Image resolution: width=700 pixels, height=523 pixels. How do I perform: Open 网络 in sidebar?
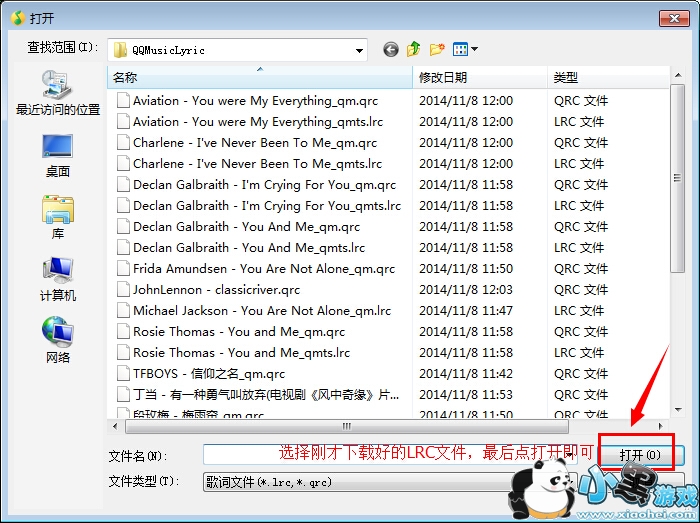click(x=58, y=340)
